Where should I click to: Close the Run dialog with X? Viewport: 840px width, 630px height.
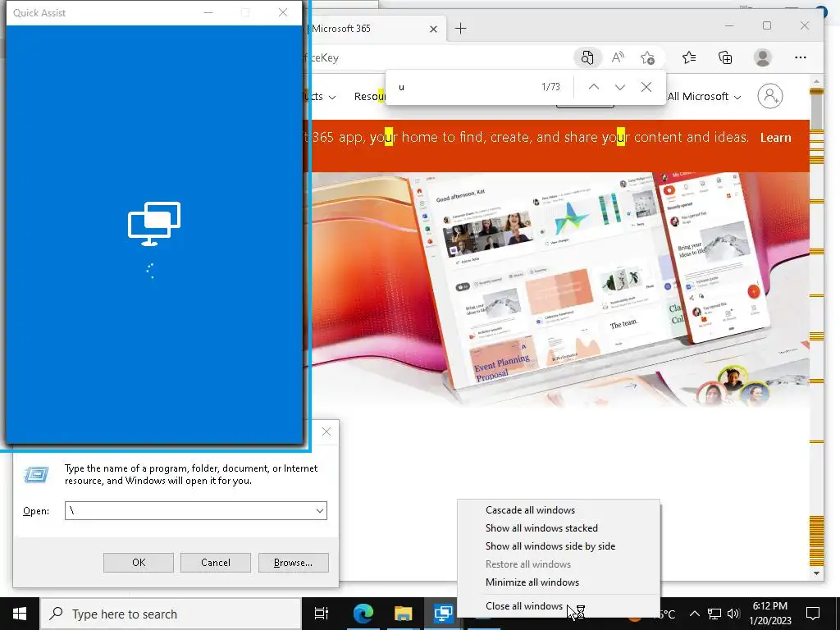coord(326,431)
